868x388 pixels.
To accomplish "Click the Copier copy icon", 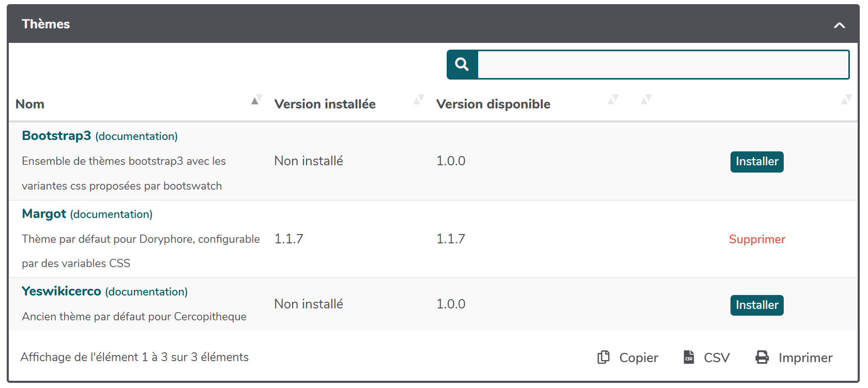I will point(603,357).
